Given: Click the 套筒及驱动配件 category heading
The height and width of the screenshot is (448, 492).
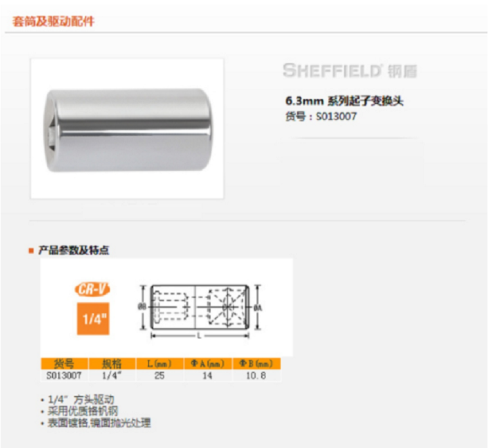Looking at the screenshot, I should click(x=53, y=22).
